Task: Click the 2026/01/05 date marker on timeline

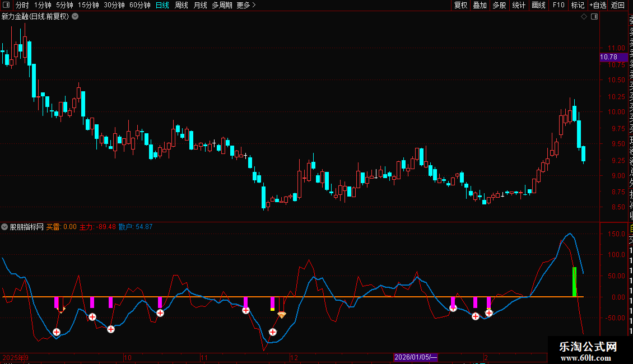Action: coord(415,357)
